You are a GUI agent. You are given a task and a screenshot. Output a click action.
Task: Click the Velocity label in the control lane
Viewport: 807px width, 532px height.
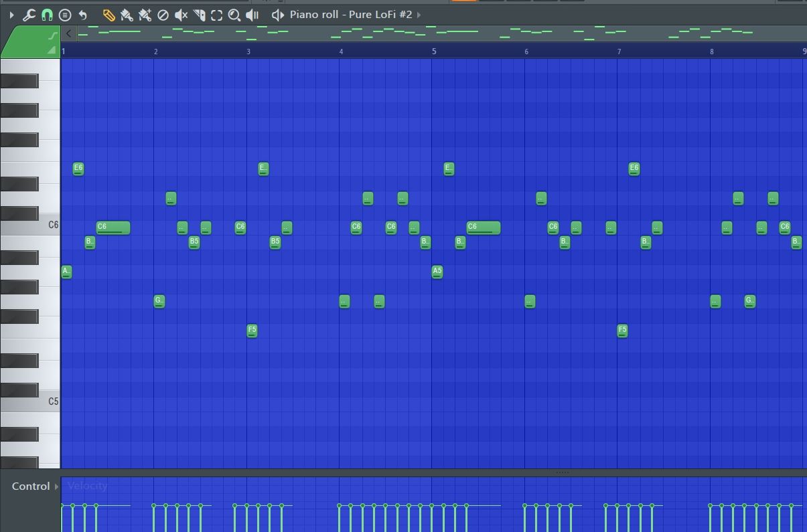tap(87, 486)
